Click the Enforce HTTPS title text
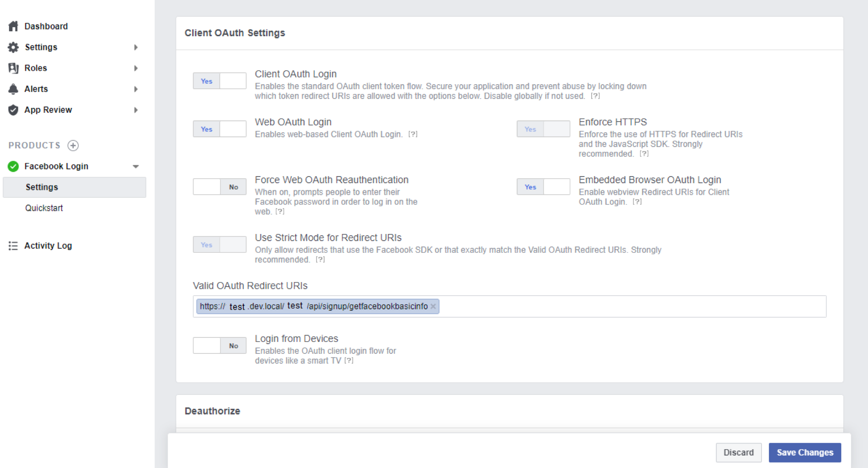Viewport: 868px width, 468px height. 613,122
